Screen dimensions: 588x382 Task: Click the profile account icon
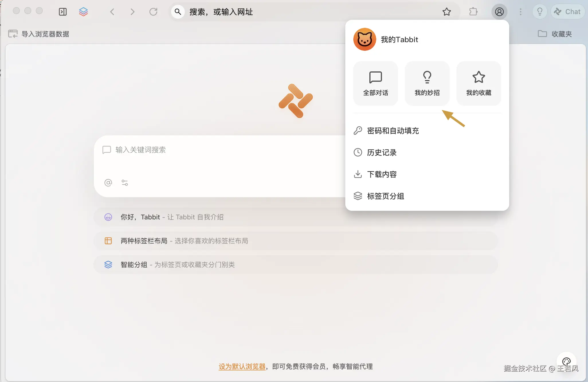coord(499,12)
